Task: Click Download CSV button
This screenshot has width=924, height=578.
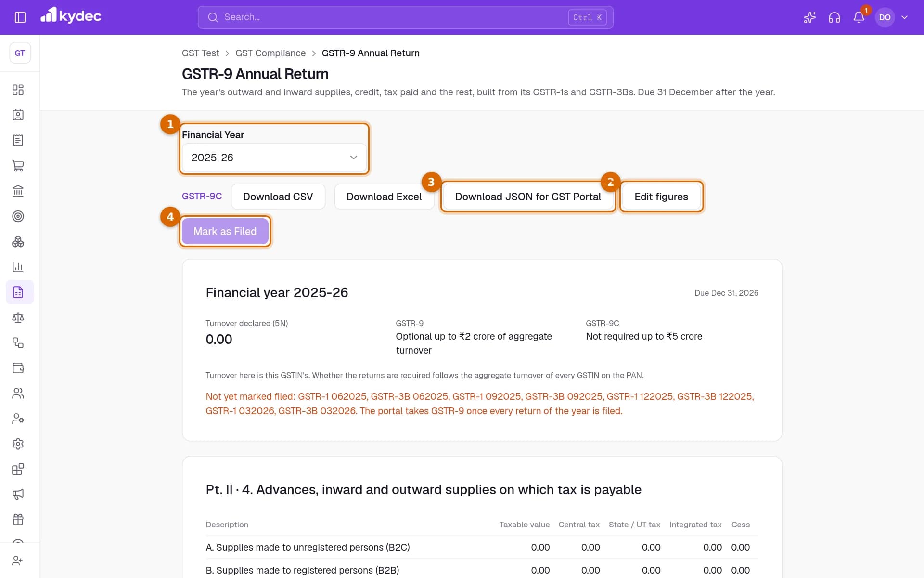Action: (278, 197)
